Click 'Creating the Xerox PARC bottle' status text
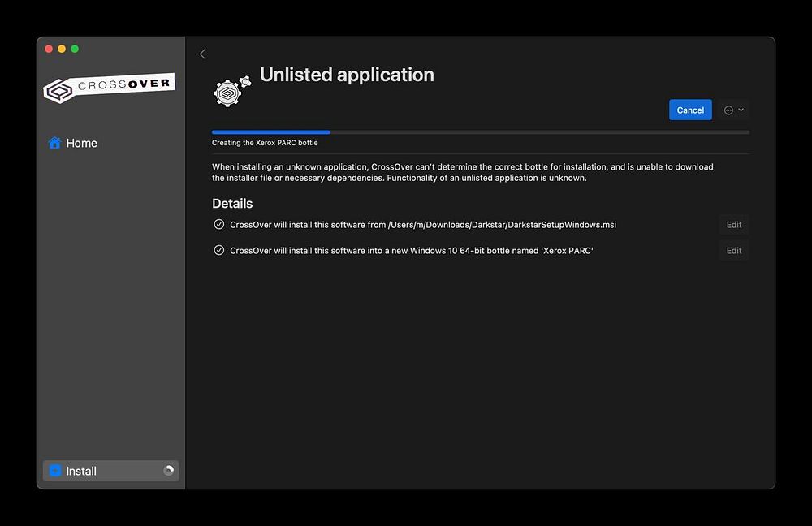This screenshot has height=526, width=812. coord(265,143)
